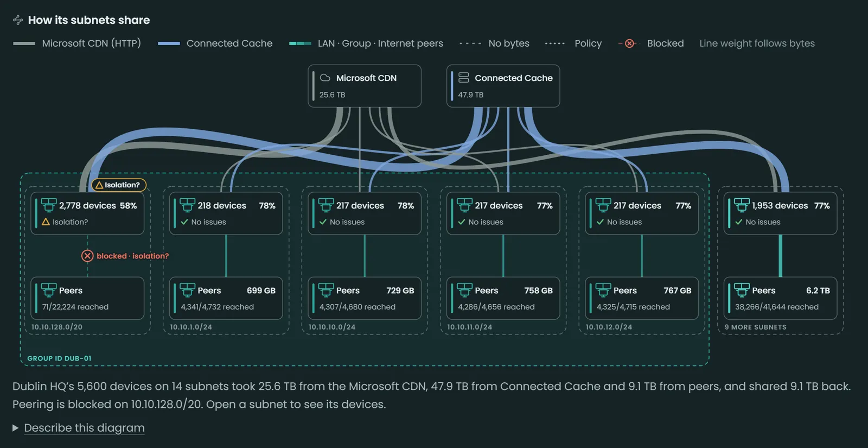The width and height of the screenshot is (868, 448).
Task: Click the device icon in subnet 10.10.10.0/24's devices card
Action: tap(326, 205)
